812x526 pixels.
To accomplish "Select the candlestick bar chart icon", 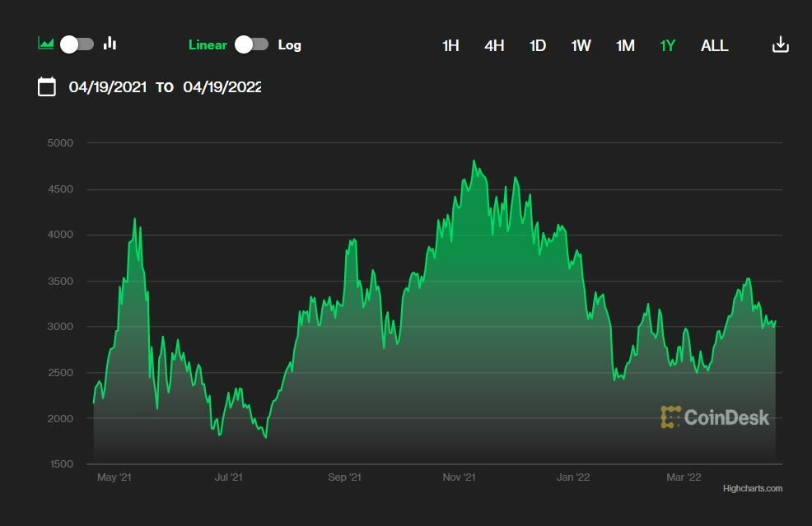I will click(x=110, y=44).
